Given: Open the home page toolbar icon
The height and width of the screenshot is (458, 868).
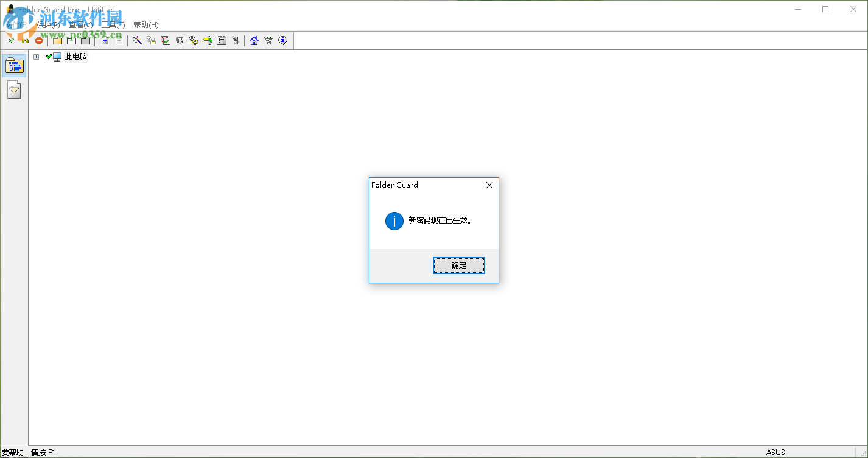Looking at the screenshot, I should point(253,40).
